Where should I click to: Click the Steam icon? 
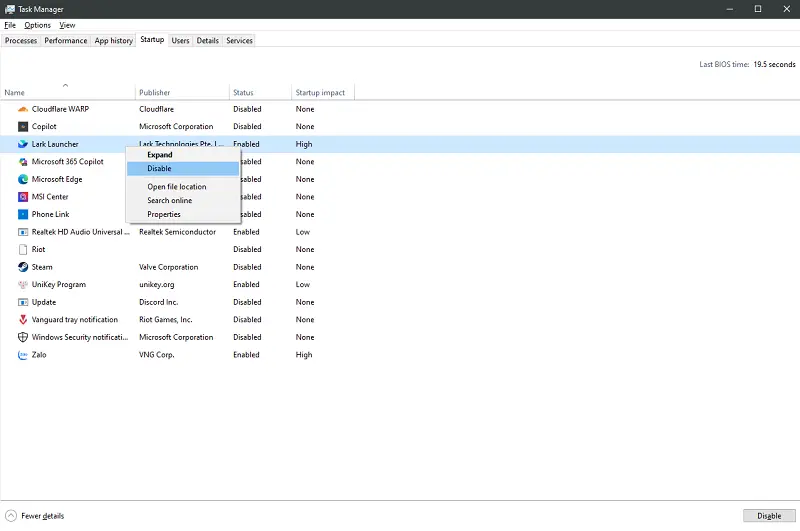(x=23, y=267)
